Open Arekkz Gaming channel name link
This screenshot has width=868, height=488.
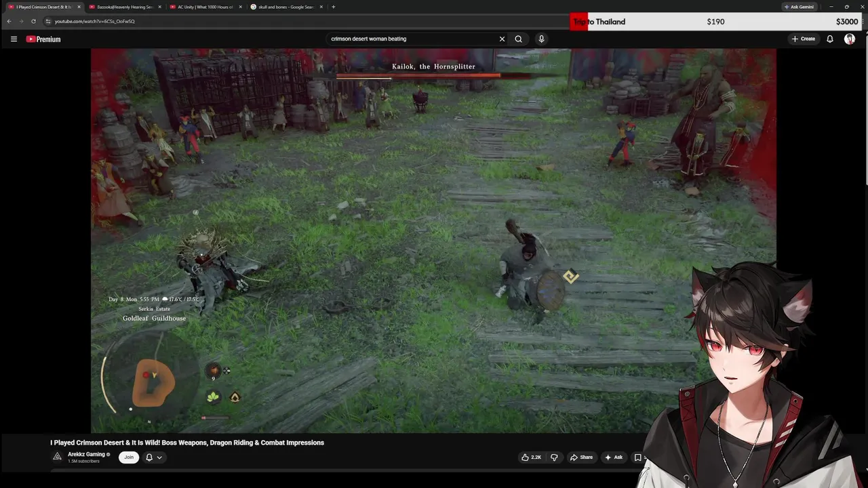86,454
